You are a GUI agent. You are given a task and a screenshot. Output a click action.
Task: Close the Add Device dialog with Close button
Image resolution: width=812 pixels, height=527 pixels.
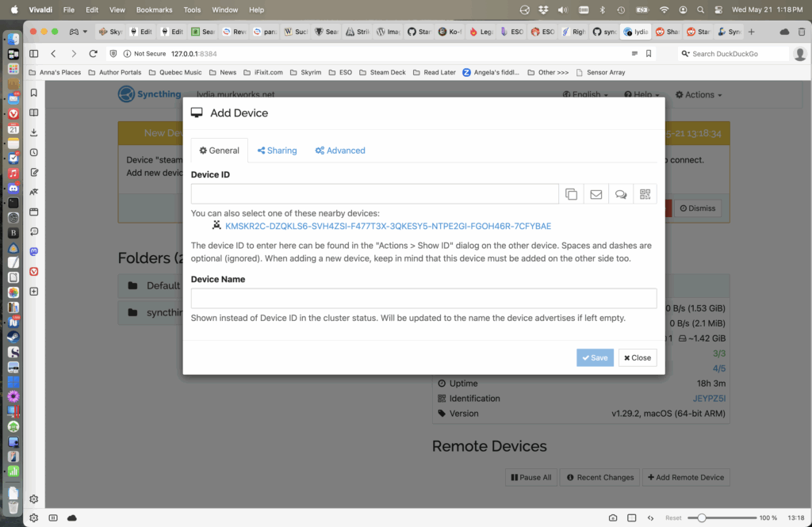click(638, 357)
